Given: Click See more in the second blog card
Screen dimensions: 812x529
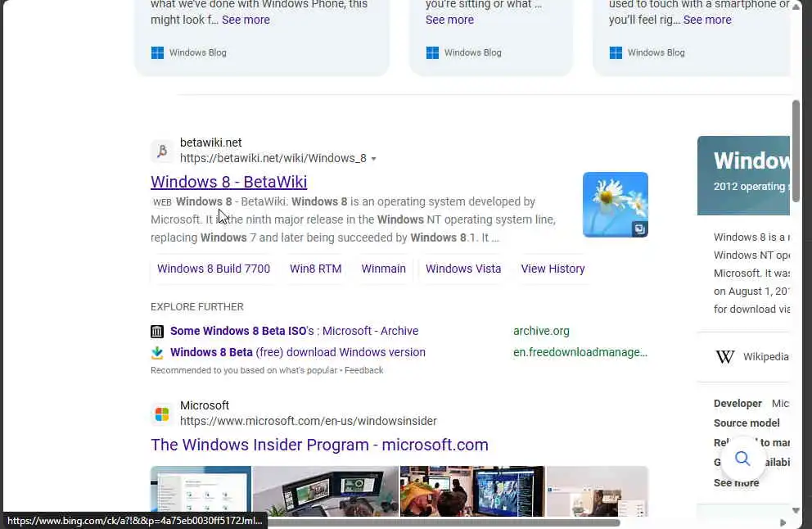Looking at the screenshot, I should click(449, 20).
